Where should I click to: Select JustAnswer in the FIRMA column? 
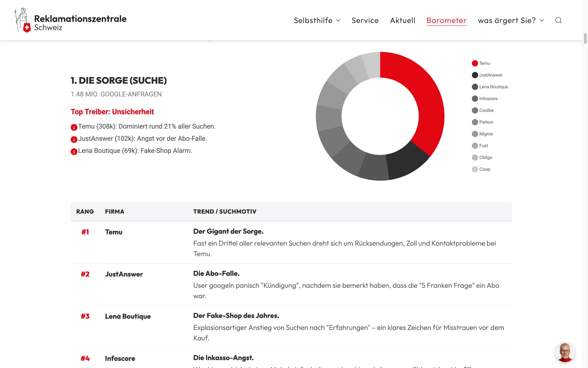[124, 274]
